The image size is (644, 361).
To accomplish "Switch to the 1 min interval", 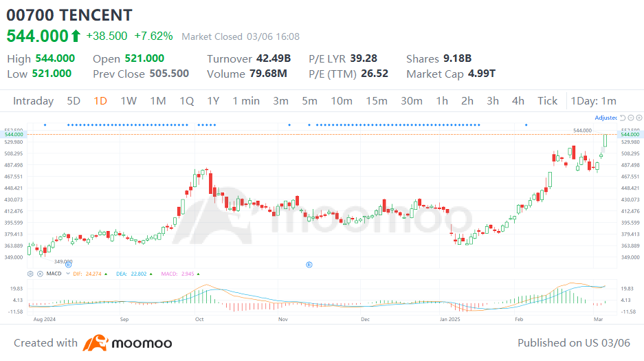I will tap(246, 101).
